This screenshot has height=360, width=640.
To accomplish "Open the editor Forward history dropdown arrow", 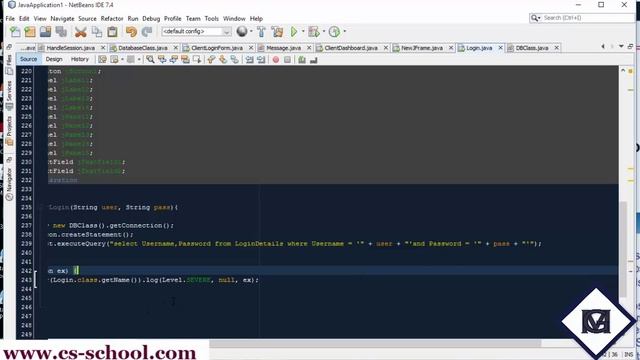I will tap(139, 60).
